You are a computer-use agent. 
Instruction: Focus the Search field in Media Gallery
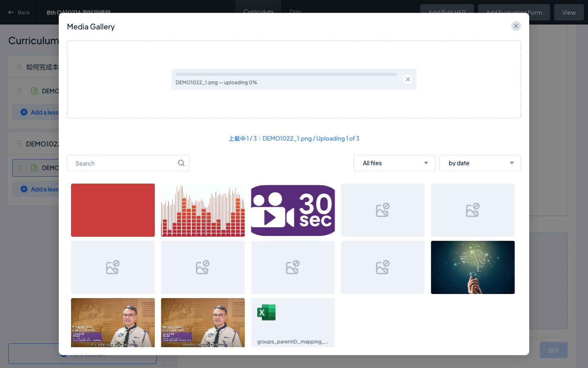[x=128, y=163]
